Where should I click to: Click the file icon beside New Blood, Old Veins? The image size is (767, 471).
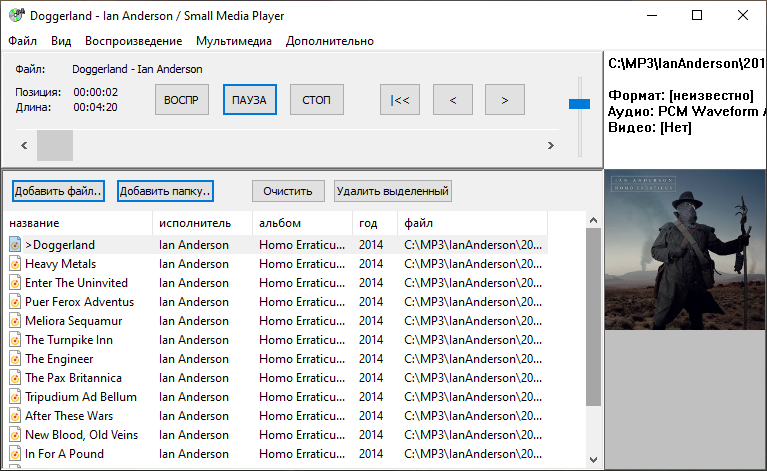(x=15, y=435)
